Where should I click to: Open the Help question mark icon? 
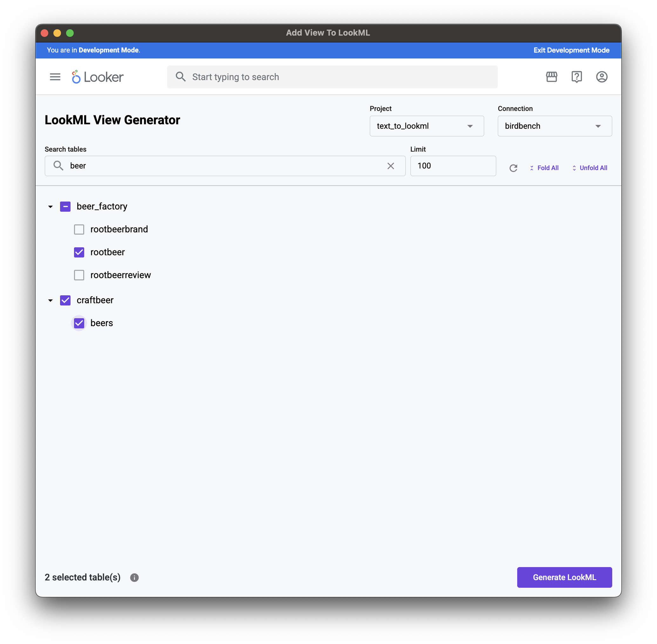pyautogui.click(x=577, y=77)
